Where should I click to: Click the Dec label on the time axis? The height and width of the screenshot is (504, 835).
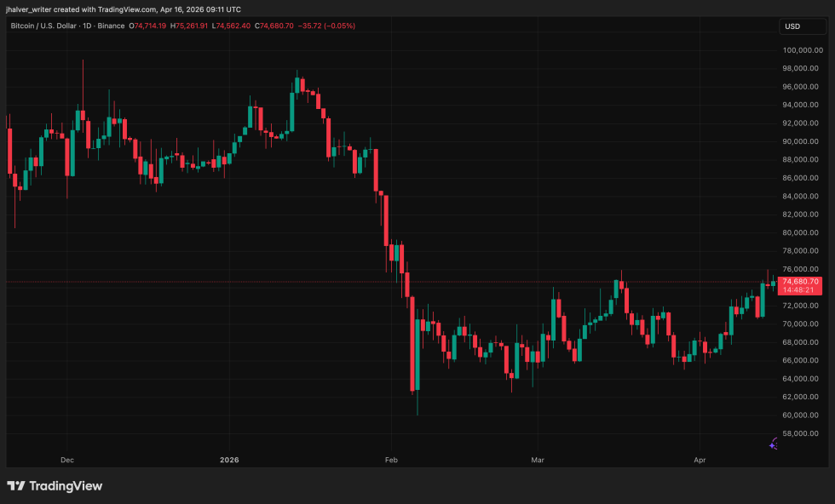(66, 460)
